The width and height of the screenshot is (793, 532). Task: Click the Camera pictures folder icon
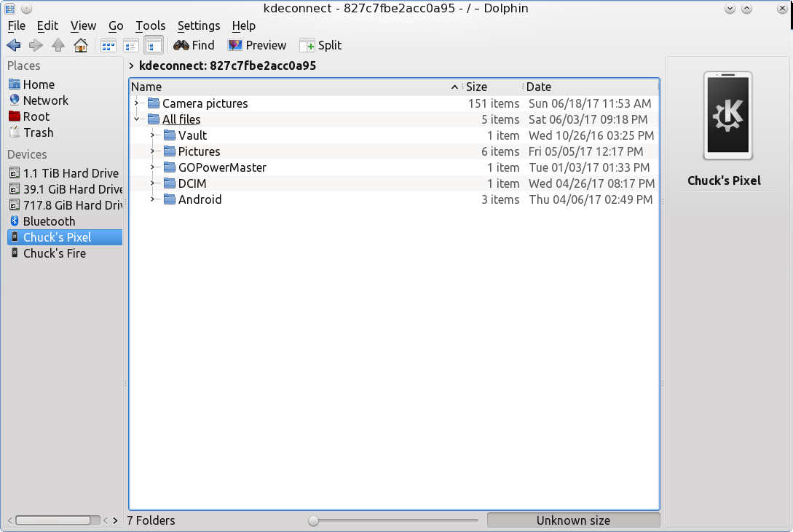point(153,103)
